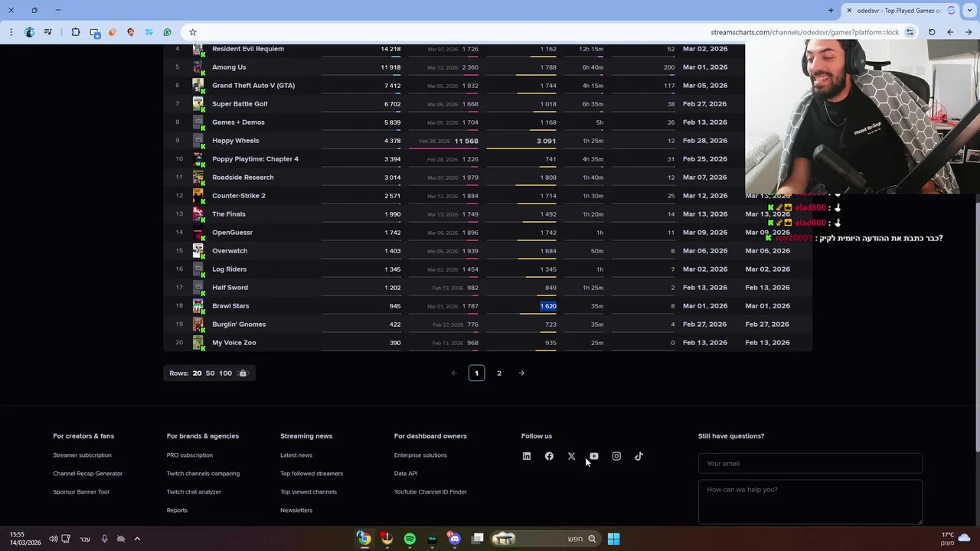The height and width of the screenshot is (551, 980).
Task: Open Happy Wheels game link
Action: pyautogui.click(x=236, y=141)
